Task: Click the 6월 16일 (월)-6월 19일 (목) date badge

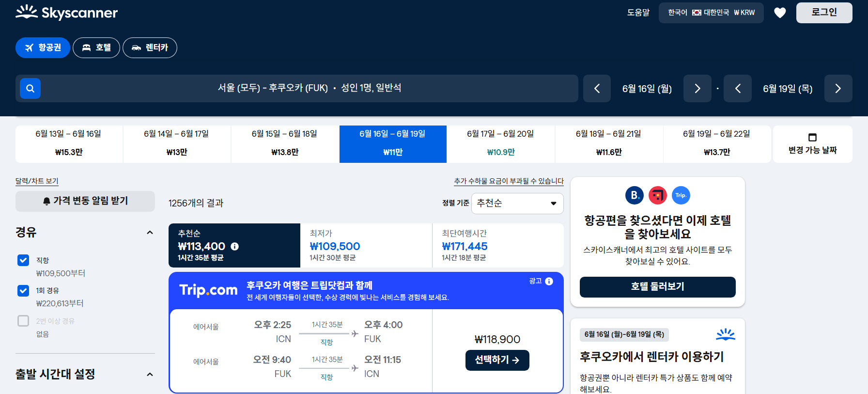Action: pyautogui.click(x=624, y=334)
